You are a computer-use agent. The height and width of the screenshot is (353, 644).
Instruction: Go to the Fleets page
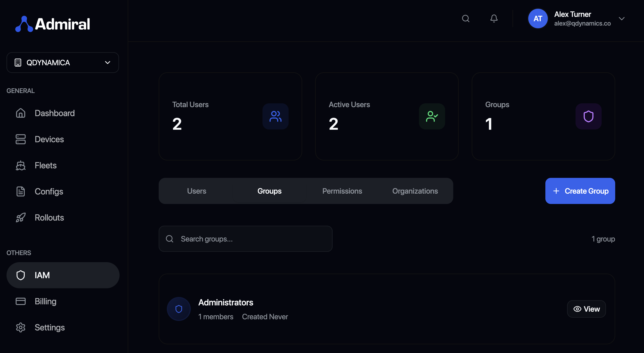[46, 165]
